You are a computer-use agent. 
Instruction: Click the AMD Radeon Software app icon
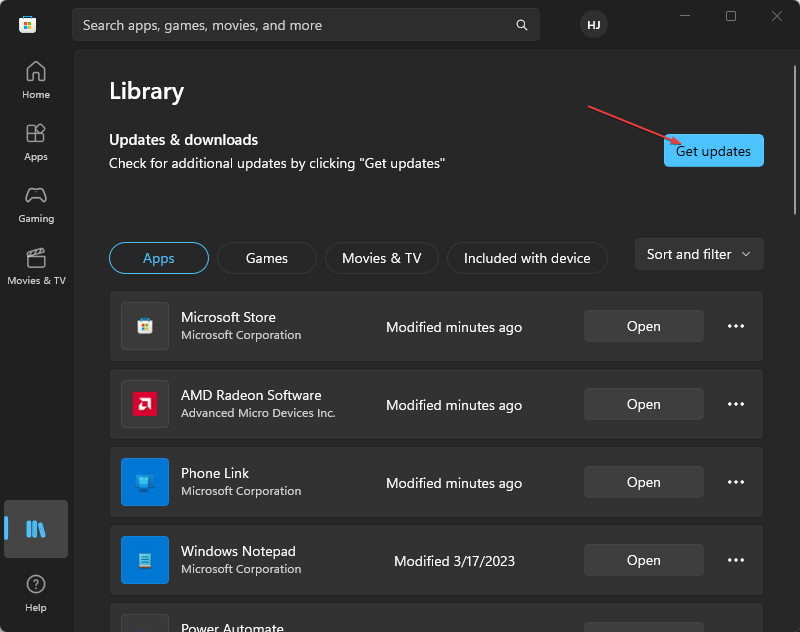pyautogui.click(x=145, y=404)
